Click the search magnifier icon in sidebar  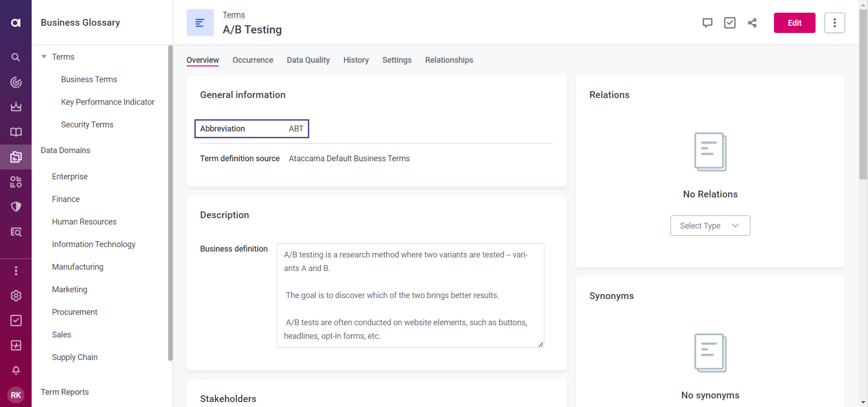(x=16, y=57)
